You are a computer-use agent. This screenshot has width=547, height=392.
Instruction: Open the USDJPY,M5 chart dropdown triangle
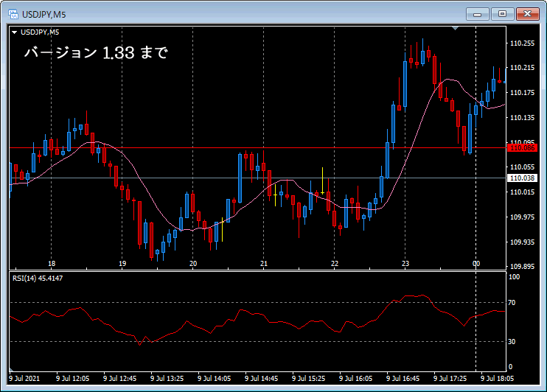[x=14, y=32]
